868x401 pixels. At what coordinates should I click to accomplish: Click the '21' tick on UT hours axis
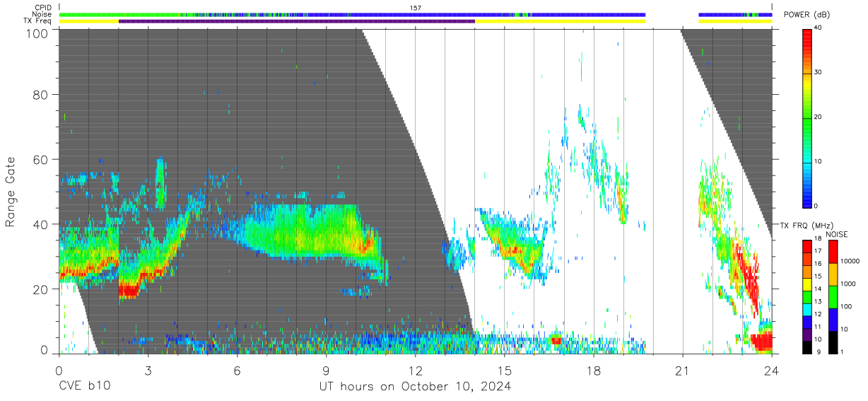pyautogui.click(x=682, y=371)
